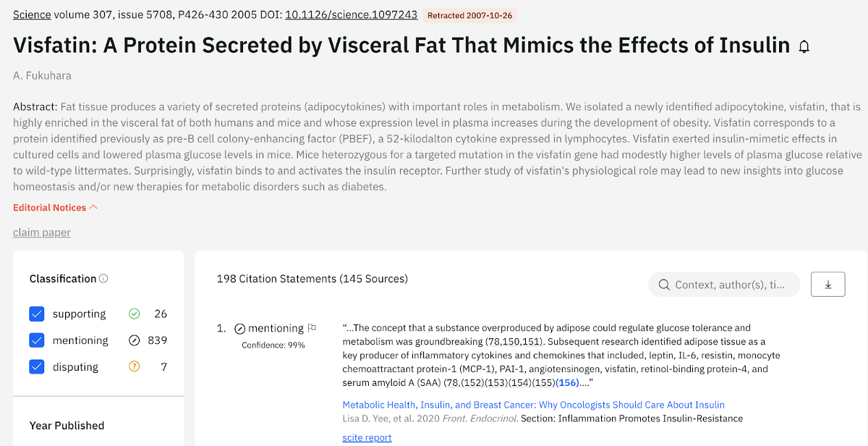Click the mentioning compass icon in sidebar
This screenshot has width=868, height=446.
pos(134,340)
